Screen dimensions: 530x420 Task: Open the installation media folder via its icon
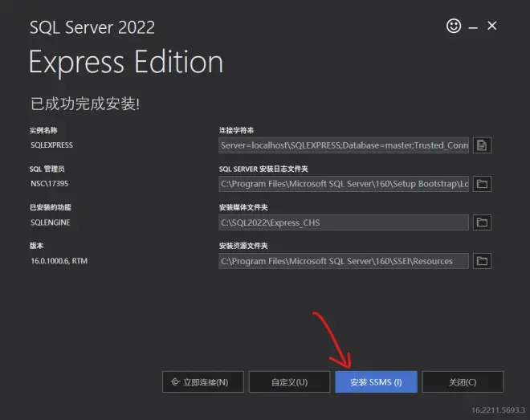[x=482, y=222]
